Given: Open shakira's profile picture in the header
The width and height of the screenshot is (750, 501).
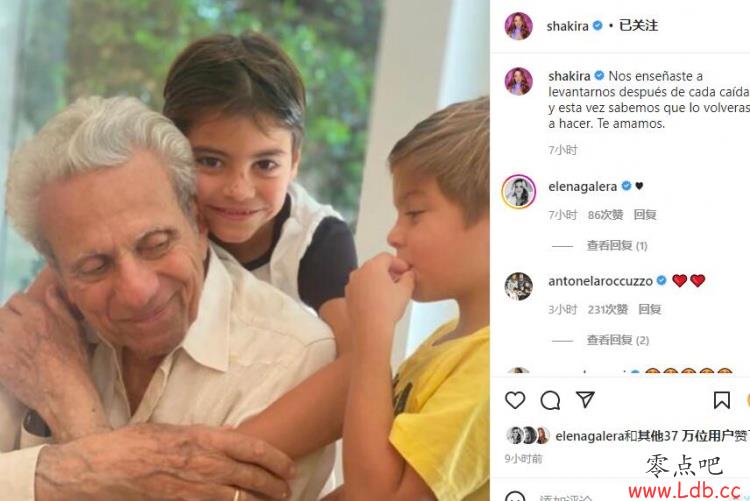Looking at the screenshot, I should coord(518,26).
